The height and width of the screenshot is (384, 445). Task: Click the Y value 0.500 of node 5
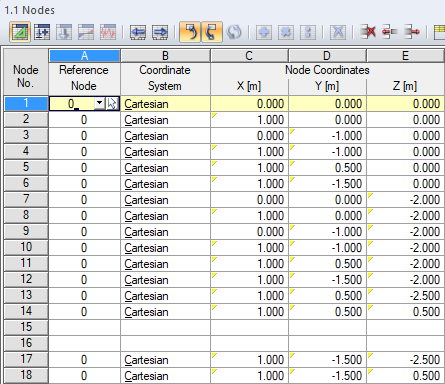coord(327,168)
